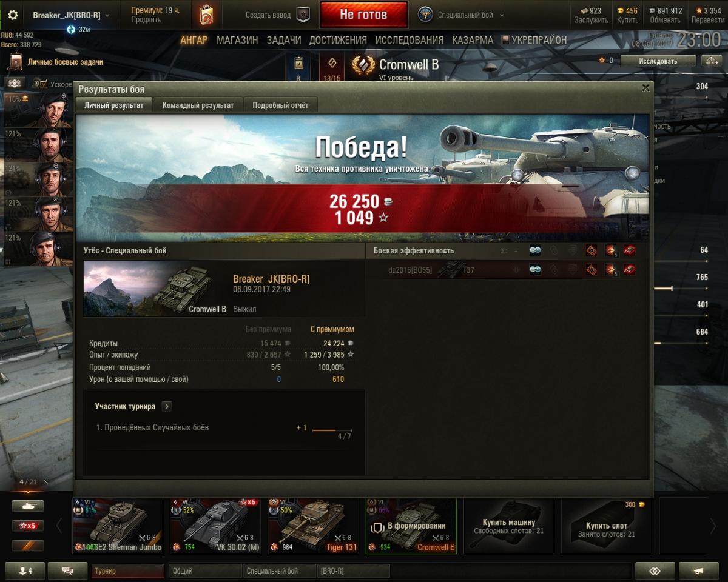
Task: Click the crew operations icon above portraits
Action: pos(15,83)
